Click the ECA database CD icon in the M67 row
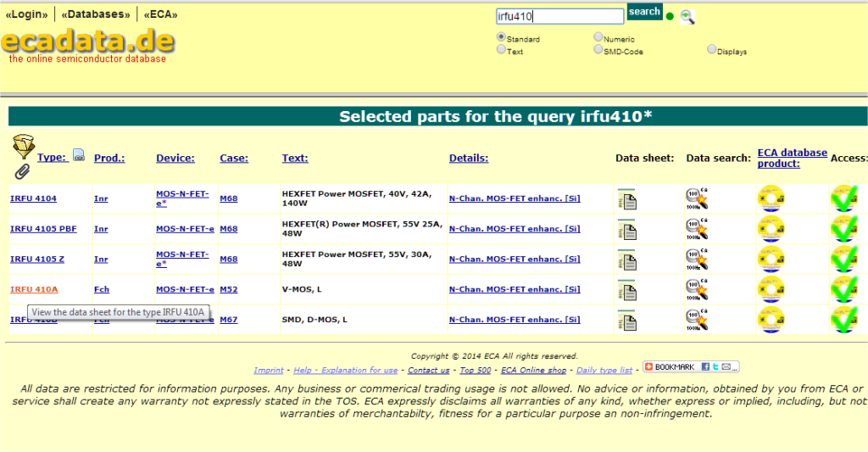868x452 pixels. click(771, 320)
